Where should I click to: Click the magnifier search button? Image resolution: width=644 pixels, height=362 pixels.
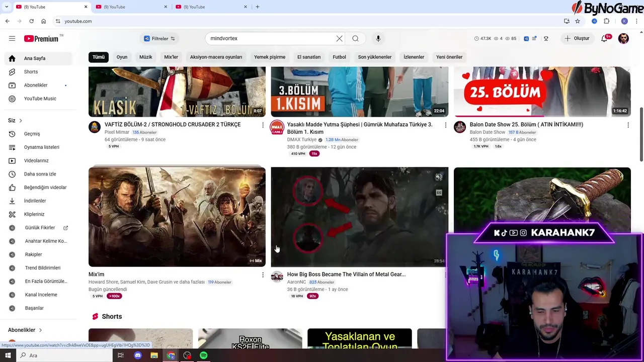pyautogui.click(x=356, y=39)
